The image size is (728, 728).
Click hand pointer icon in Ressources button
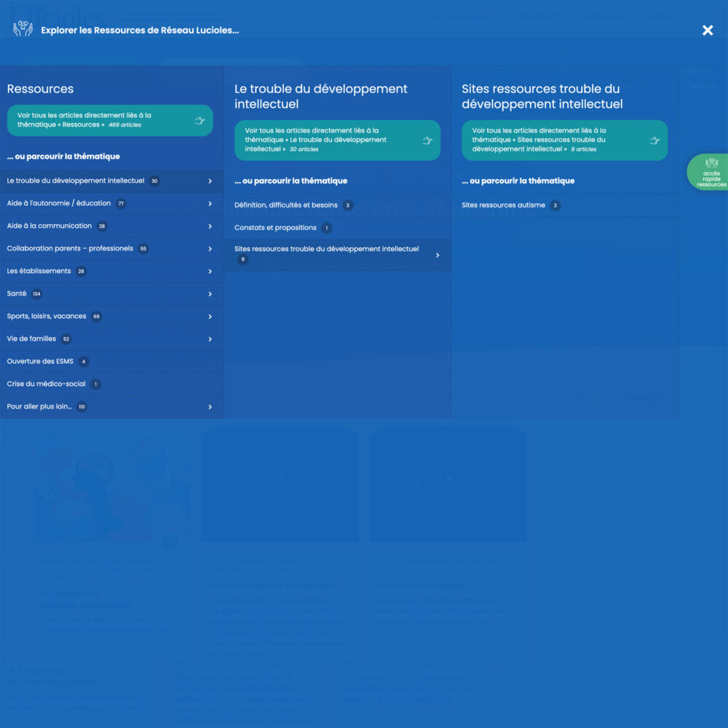coord(200,121)
